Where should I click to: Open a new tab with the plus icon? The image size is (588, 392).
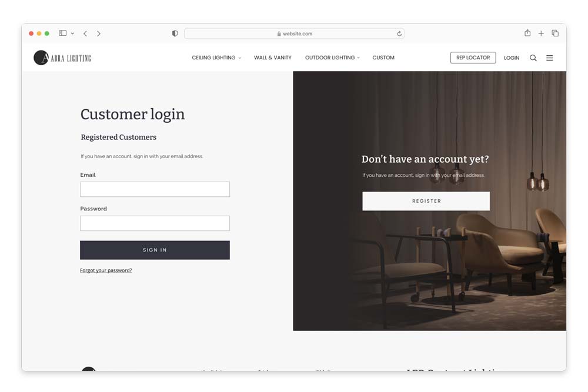pos(541,33)
